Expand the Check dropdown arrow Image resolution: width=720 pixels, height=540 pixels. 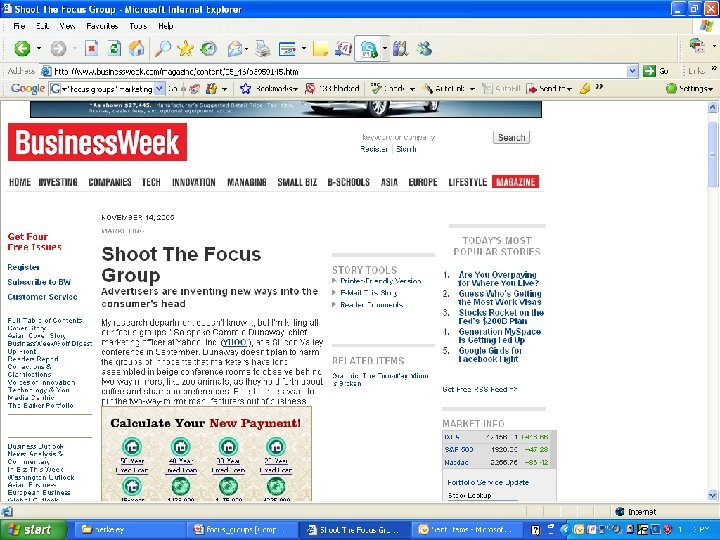[x=412, y=89]
